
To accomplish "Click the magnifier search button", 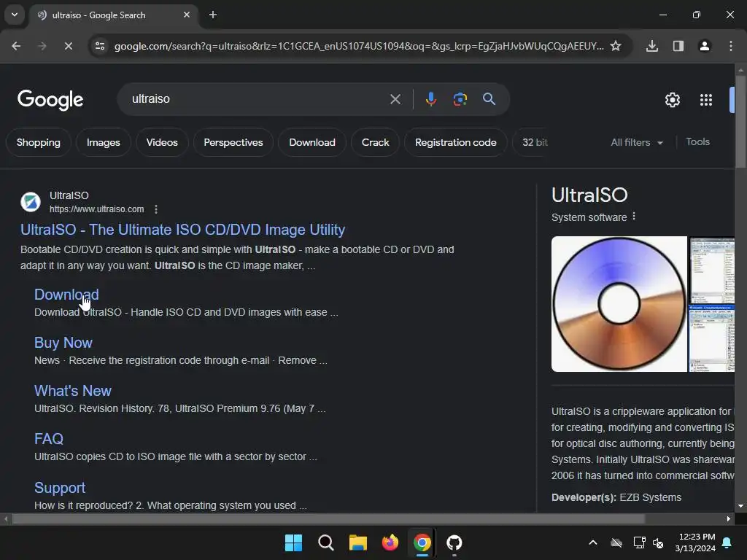I will [489, 99].
